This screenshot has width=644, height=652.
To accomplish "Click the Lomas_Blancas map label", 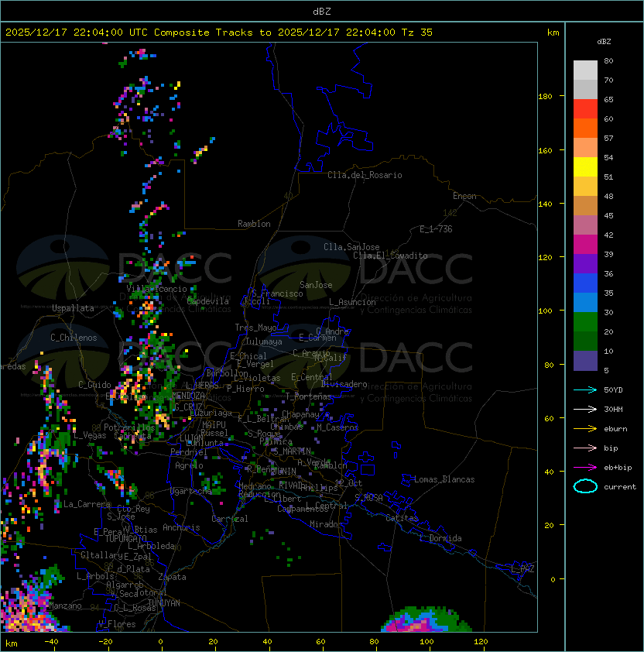I will click(444, 479).
